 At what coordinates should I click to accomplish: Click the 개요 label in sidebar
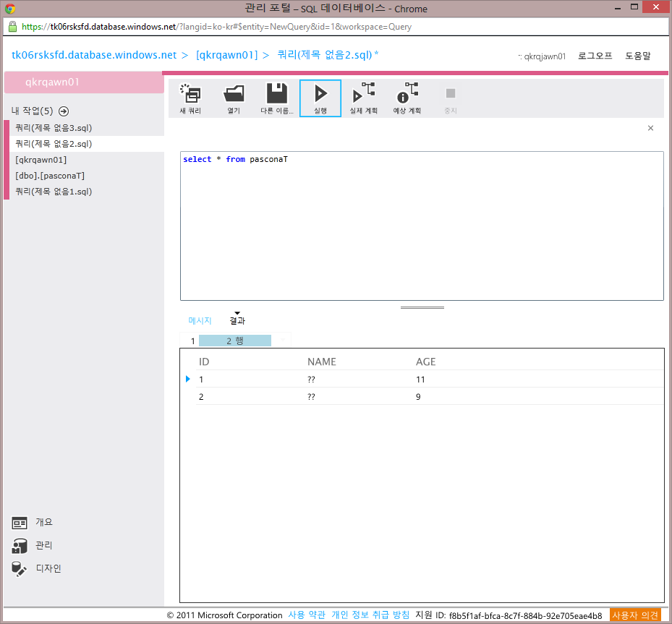coord(44,522)
